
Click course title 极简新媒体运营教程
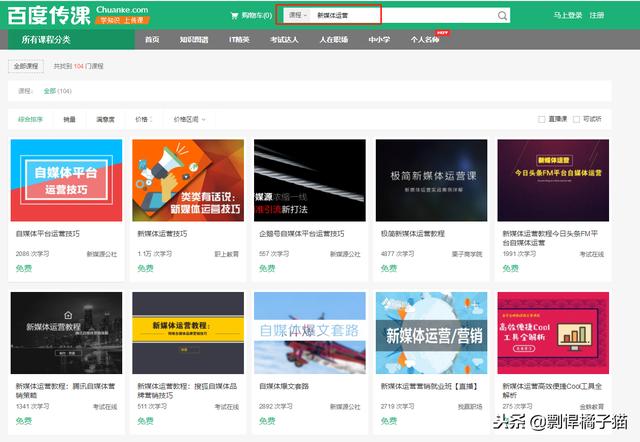pos(413,234)
